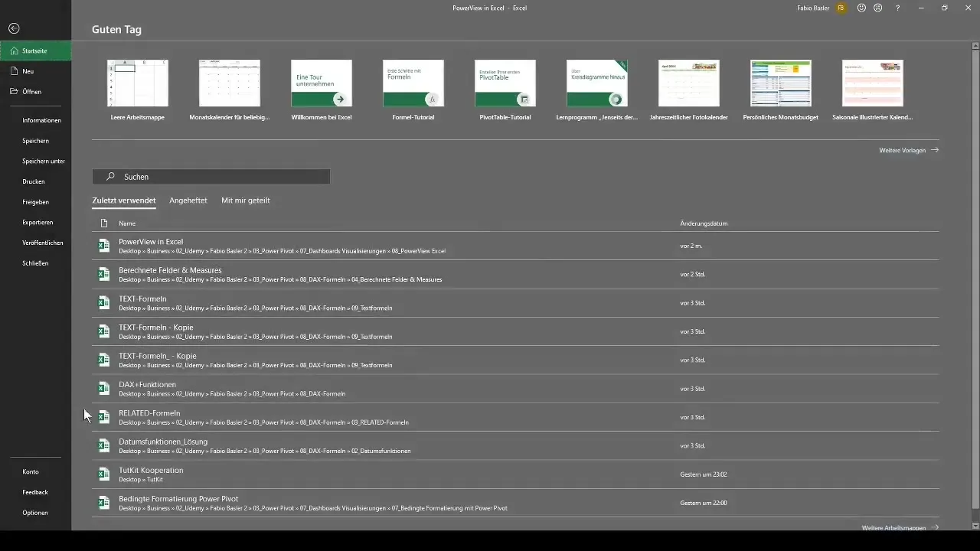980x551 pixels.
Task: Click the back arrow icon
Action: 14,28
